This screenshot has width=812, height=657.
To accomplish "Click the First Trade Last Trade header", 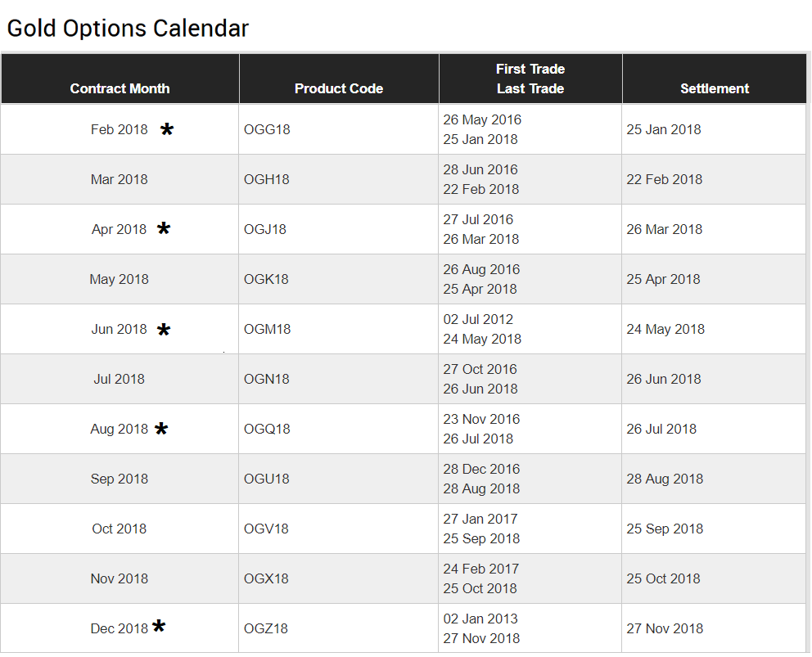I will point(530,79).
